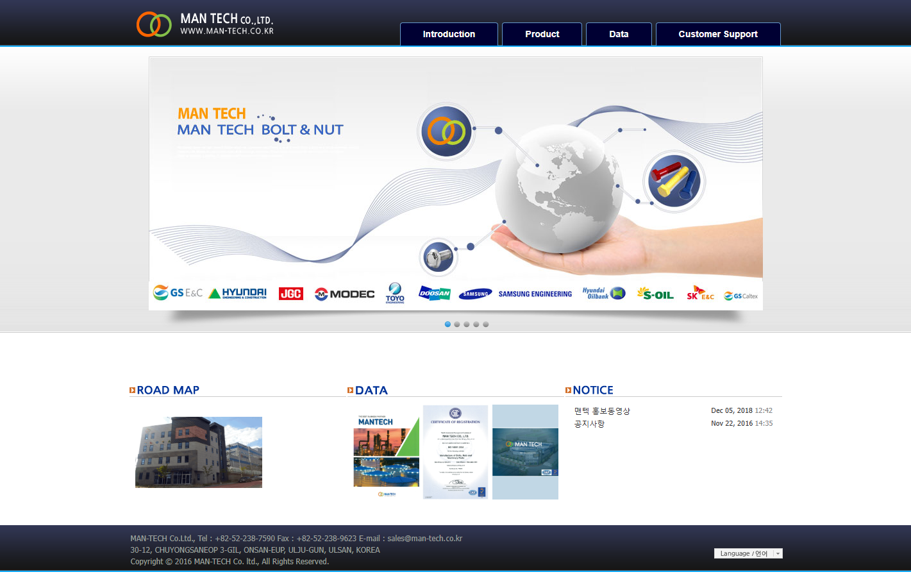Click the footer copyright line
The height and width of the screenshot is (588, 911).
230,562
